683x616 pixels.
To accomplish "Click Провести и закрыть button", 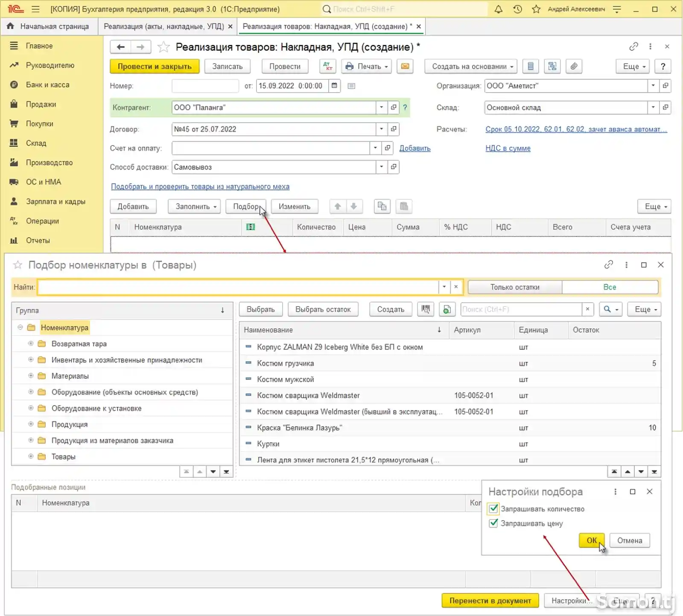I will (155, 66).
